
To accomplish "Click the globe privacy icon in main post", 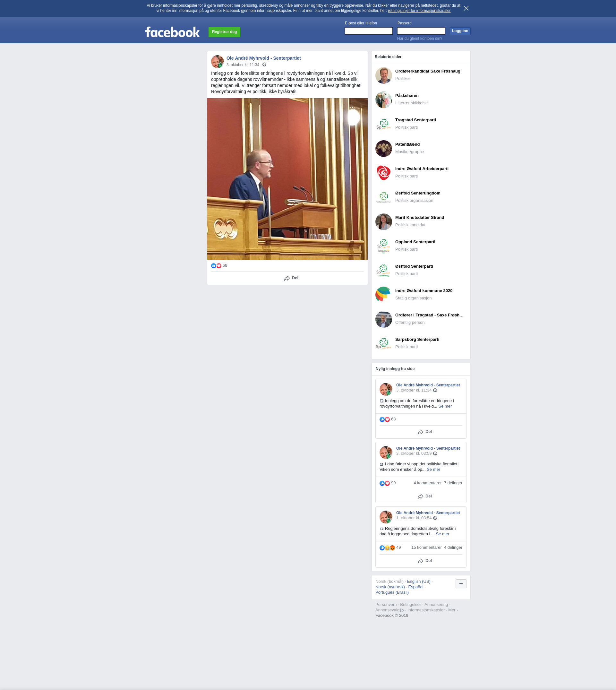I will [x=264, y=65].
